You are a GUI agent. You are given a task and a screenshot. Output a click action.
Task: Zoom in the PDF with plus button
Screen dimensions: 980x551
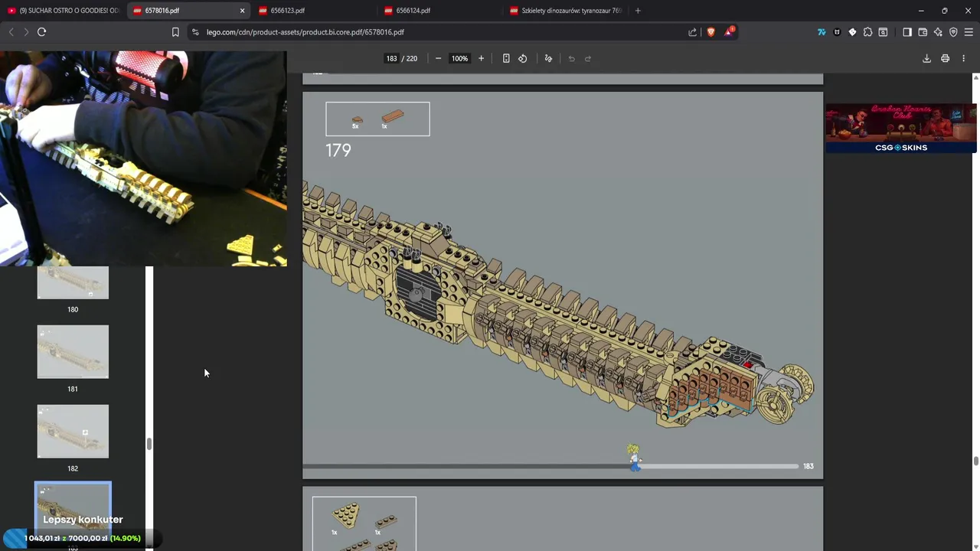click(x=481, y=58)
